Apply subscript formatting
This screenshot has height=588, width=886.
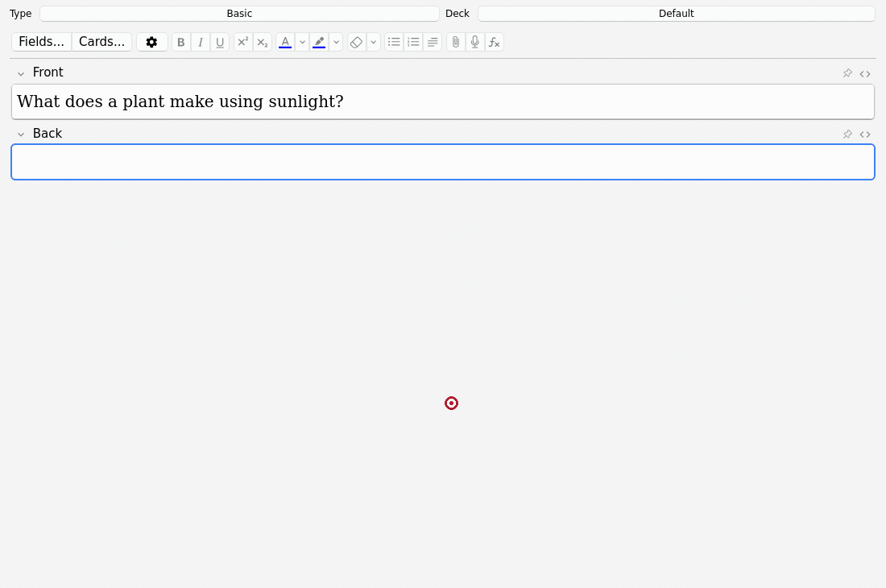[x=263, y=42]
